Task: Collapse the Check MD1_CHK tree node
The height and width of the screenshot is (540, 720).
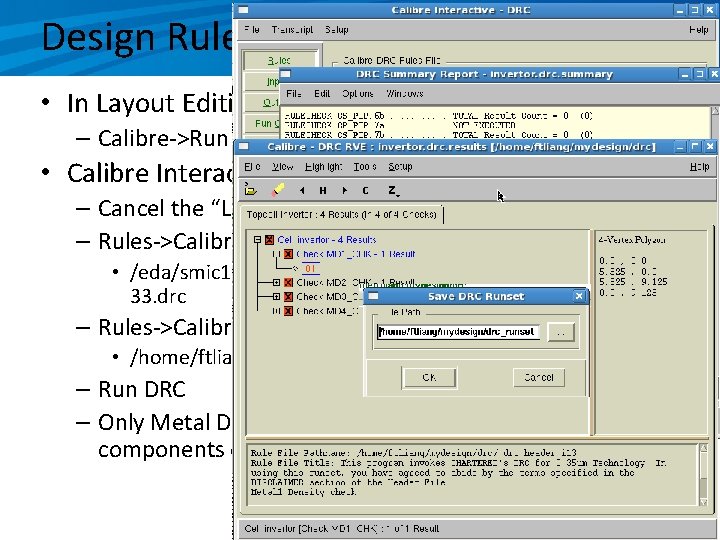Action: click(x=276, y=254)
